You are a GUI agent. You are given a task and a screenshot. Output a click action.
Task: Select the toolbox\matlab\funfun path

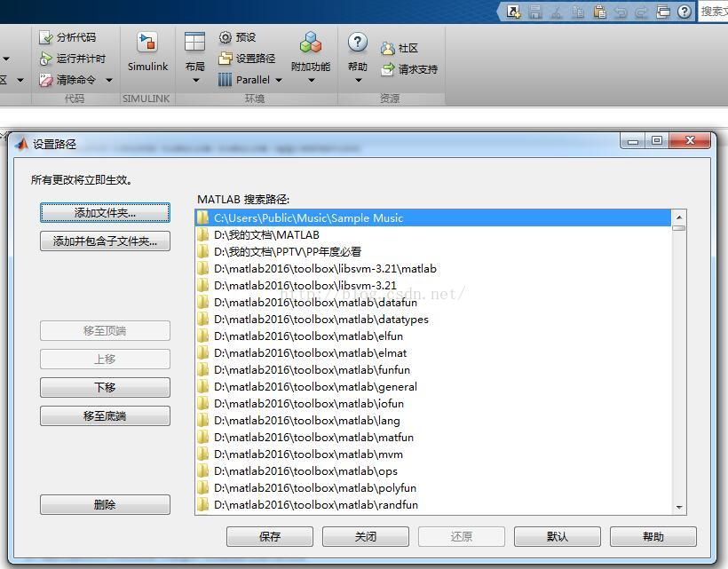click(433, 370)
